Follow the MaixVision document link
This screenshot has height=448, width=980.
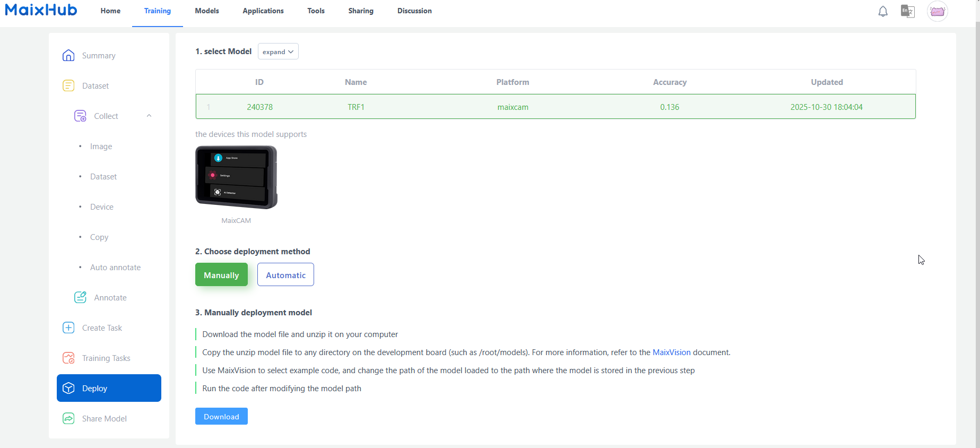pyautogui.click(x=671, y=352)
